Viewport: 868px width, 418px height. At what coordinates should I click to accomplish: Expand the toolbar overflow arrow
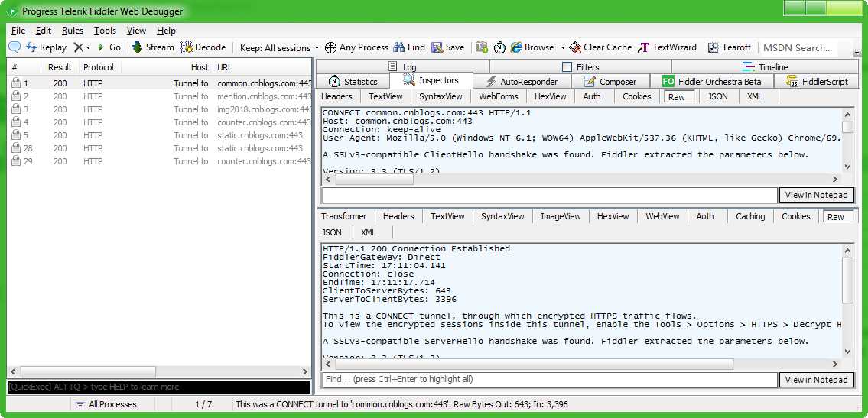[857, 53]
